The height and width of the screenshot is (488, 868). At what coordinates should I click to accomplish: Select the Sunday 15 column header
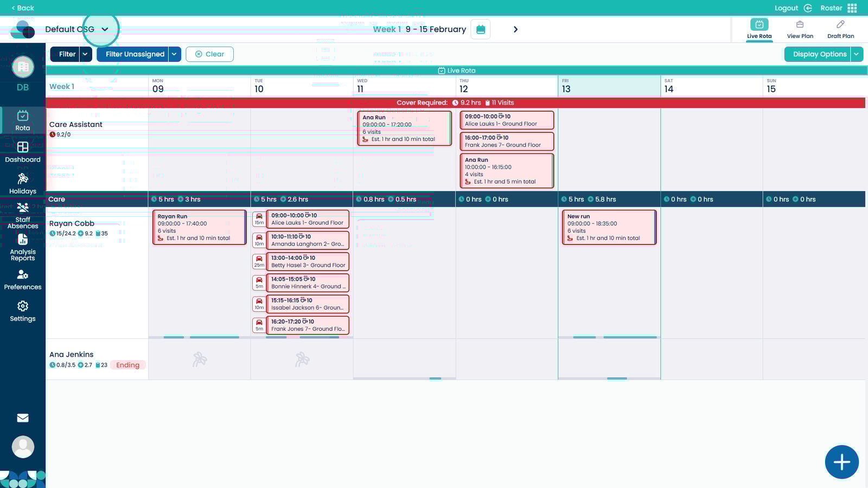814,86
